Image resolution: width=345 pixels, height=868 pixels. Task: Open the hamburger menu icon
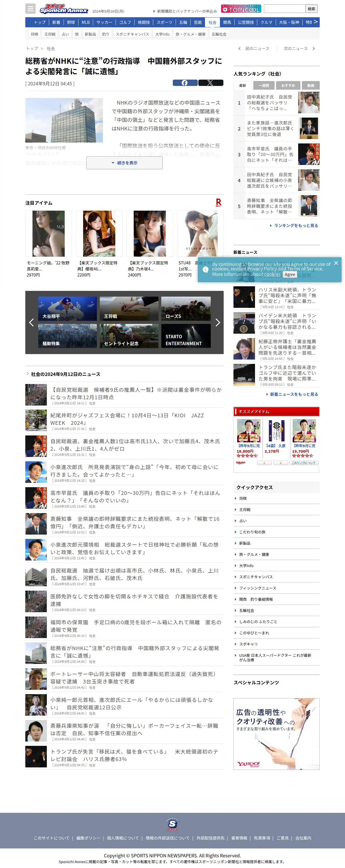[x=30, y=8]
